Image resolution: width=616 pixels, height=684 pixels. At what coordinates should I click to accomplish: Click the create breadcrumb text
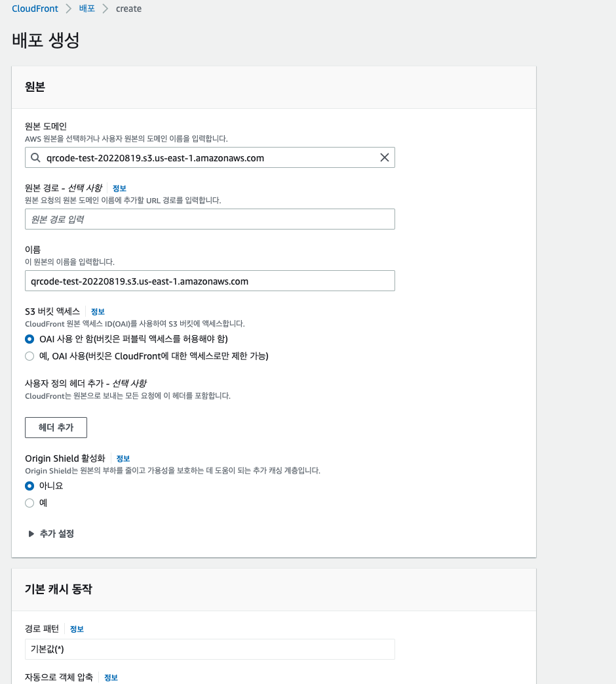pyautogui.click(x=128, y=9)
